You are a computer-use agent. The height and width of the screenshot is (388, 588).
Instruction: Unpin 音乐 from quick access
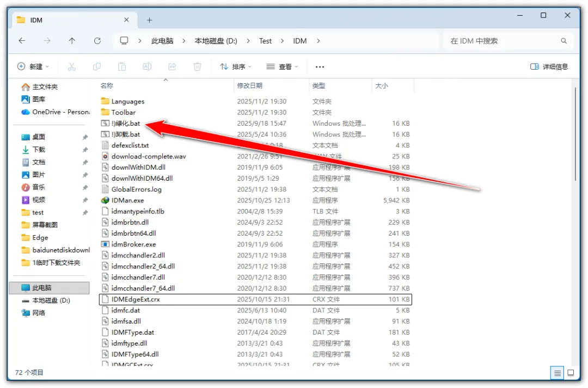click(85, 187)
